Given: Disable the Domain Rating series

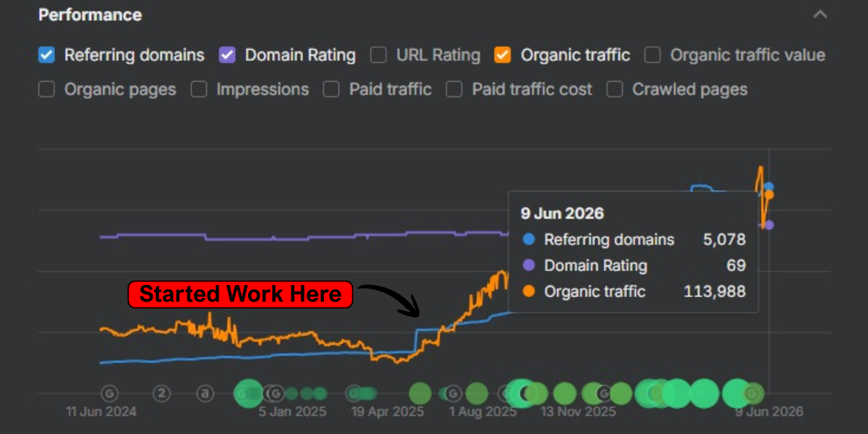Looking at the screenshot, I should tap(228, 55).
